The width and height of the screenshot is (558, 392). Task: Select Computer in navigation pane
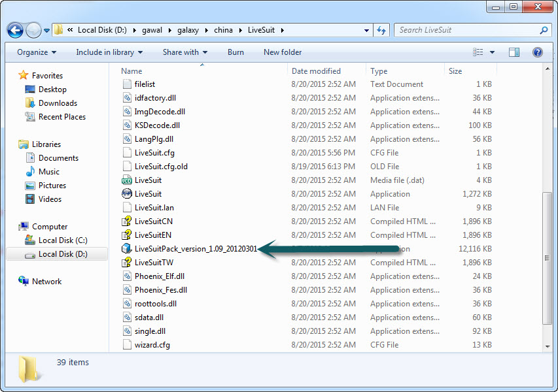tap(43, 227)
